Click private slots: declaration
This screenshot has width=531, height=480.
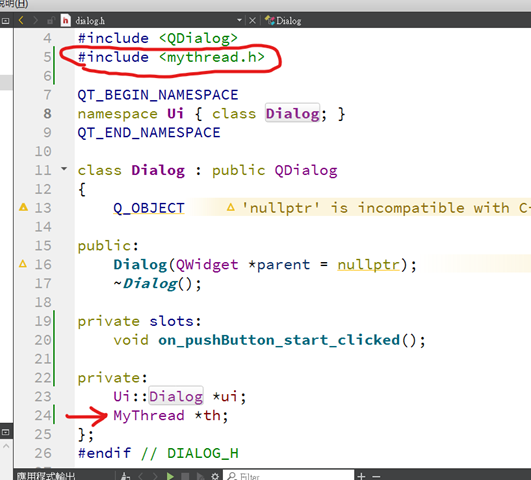140,321
